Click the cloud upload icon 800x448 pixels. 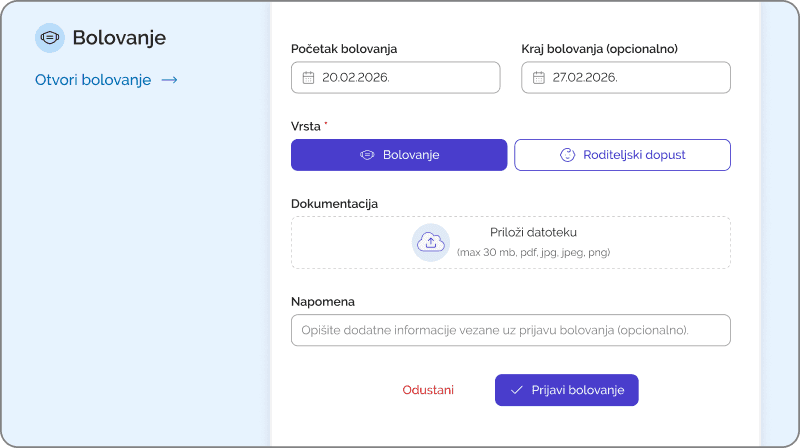point(431,242)
